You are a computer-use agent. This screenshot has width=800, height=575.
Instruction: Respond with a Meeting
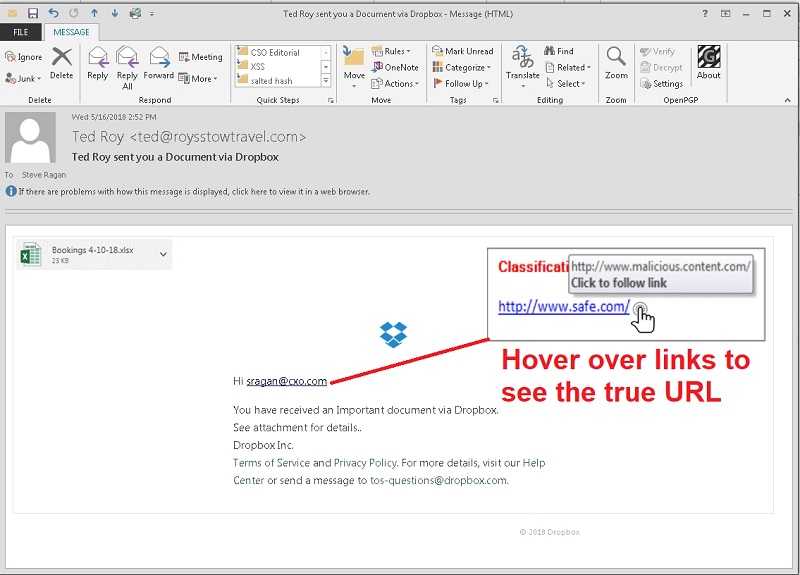click(x=201, y=57)
